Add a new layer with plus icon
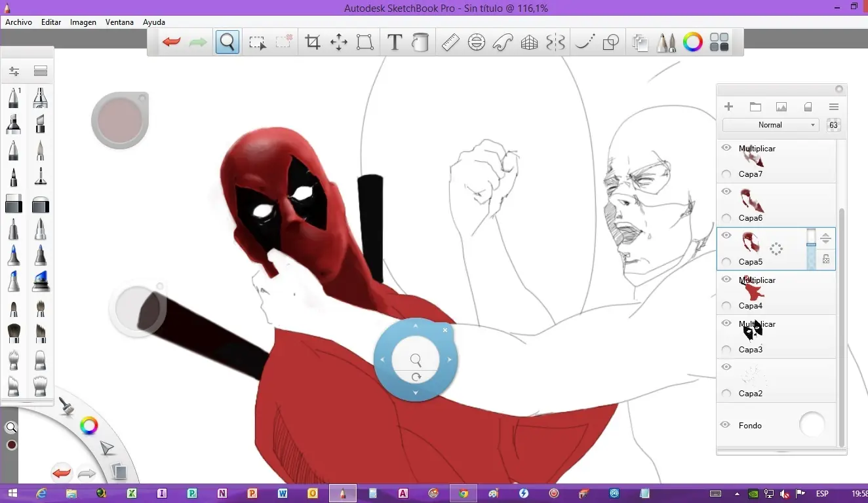This screenshot has height=503, width=868. (x=728, y=107)
